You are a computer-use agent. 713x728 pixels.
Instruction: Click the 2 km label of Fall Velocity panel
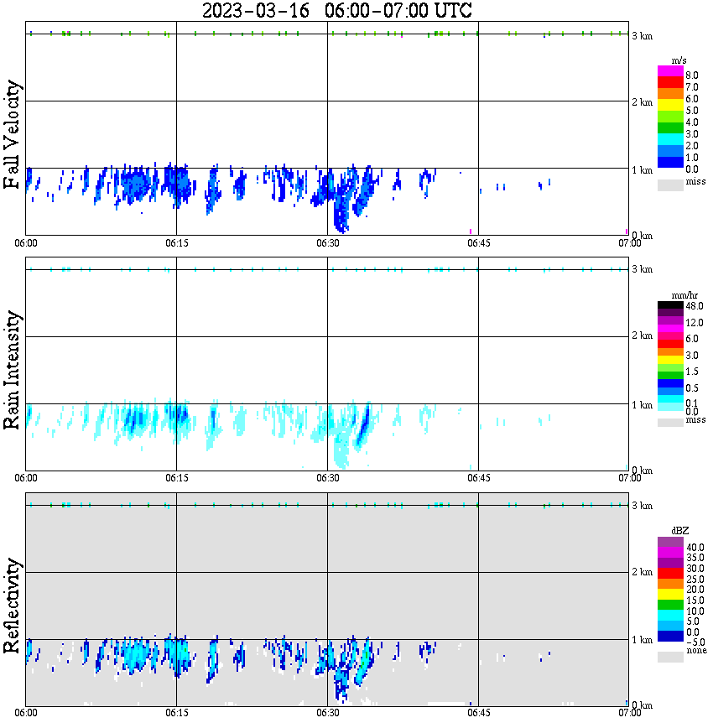coord(643,102)
